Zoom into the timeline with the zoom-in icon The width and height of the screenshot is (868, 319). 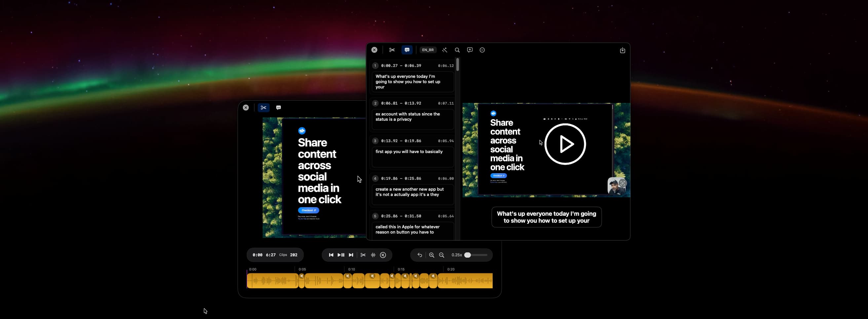click(432, 255)
